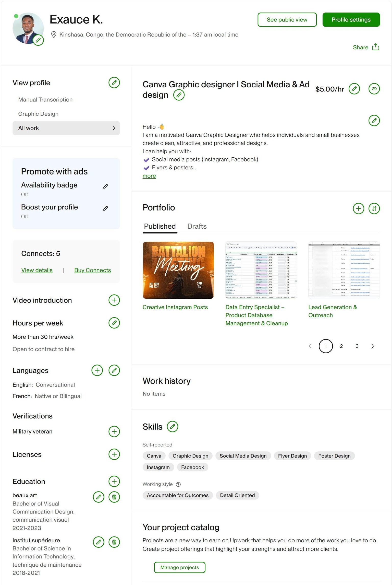Open portfolio page 3

pyautogui.click(x=357, y=346)
